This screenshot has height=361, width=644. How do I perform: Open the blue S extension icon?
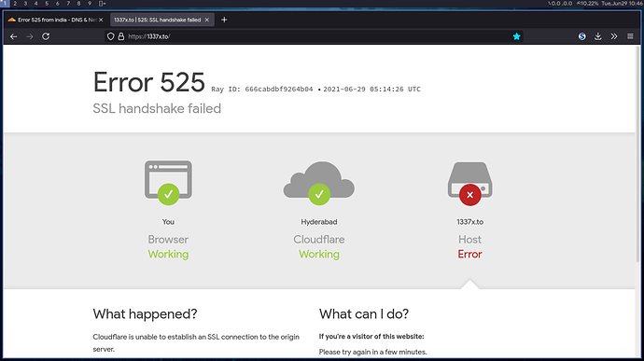[x=582, y=36]
